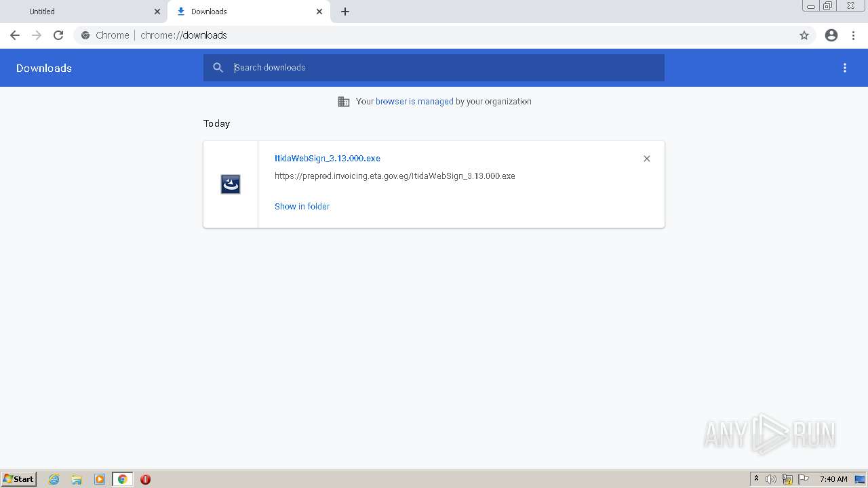Click the 7:40 AM system clock
This screenshot has height=488, width=868.
(x=833, y=479)
